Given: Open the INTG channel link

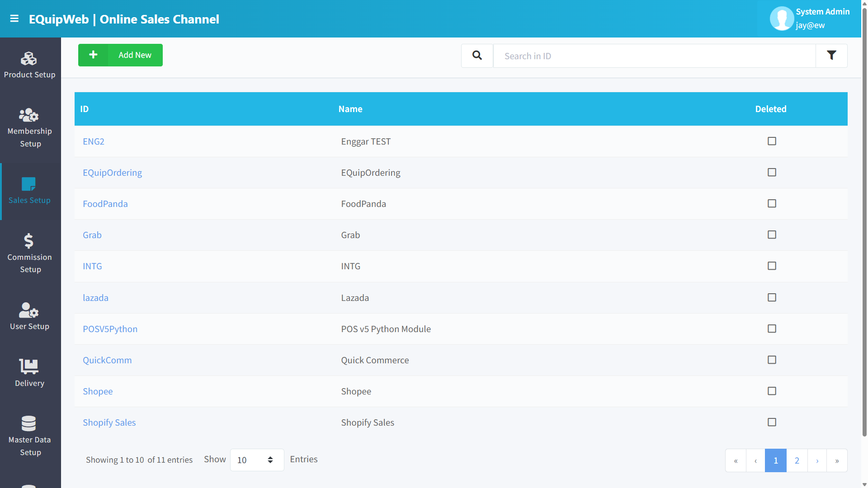Looking at the screenshot, I should pyautogui.click(x=92, y=266).
